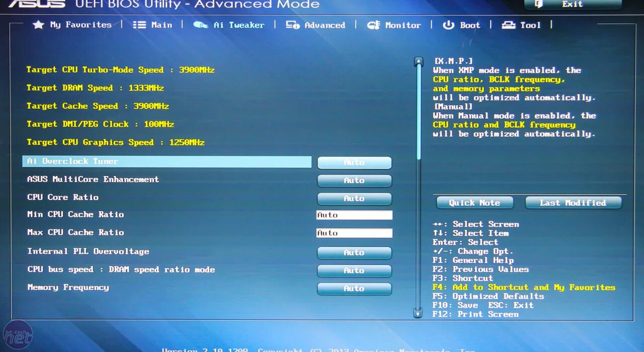Click the Min CPU Cache Ratio field
This screenshot has height=352, width=644.
[354, 215]
